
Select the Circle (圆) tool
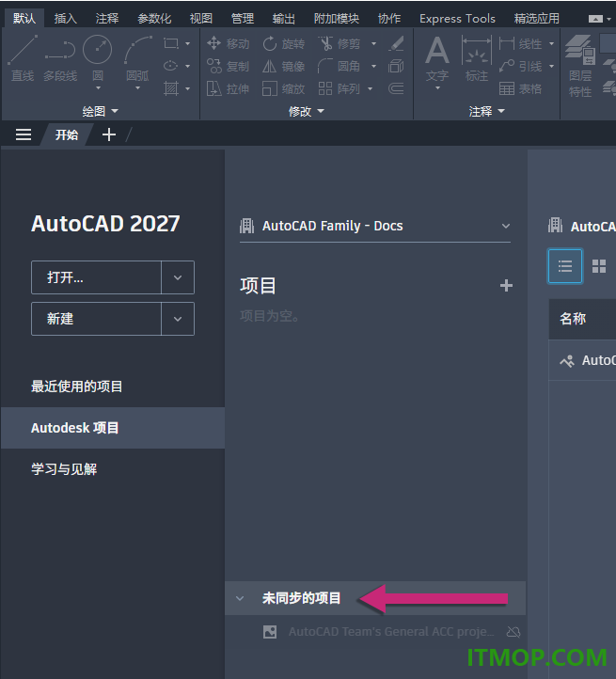click(x=98, y=58)
